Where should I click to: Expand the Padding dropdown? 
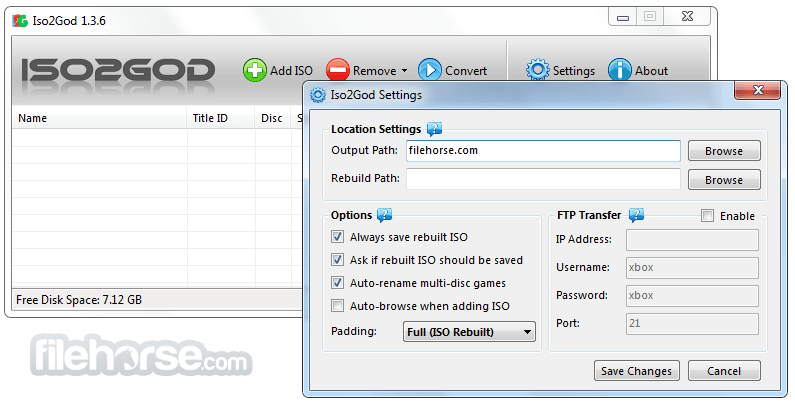click(x=469, y=332)
